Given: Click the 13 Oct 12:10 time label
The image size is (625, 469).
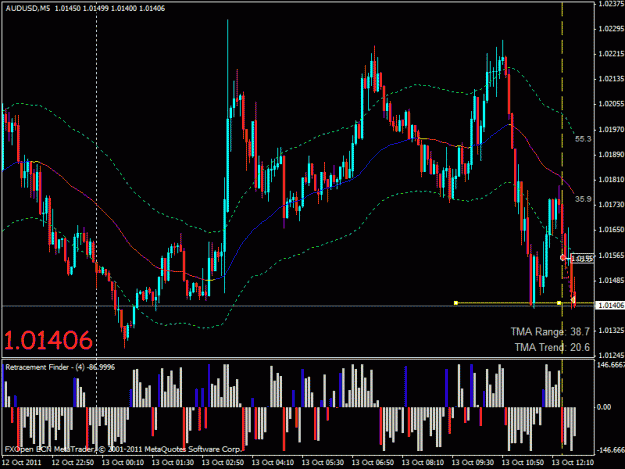Looking at the screenshot, I should (573, 463).
